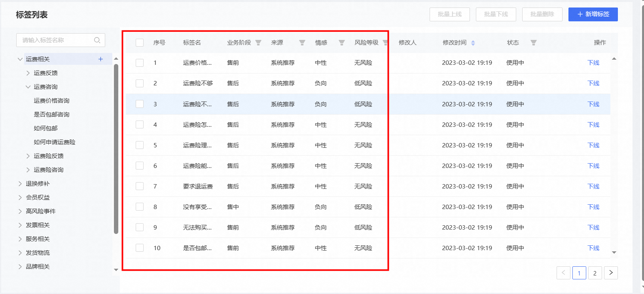The height and width of the screenshot is (294, 644).
Task: Click the 批量上线 button
Action: pyautogui.click(x=450, y=14)
